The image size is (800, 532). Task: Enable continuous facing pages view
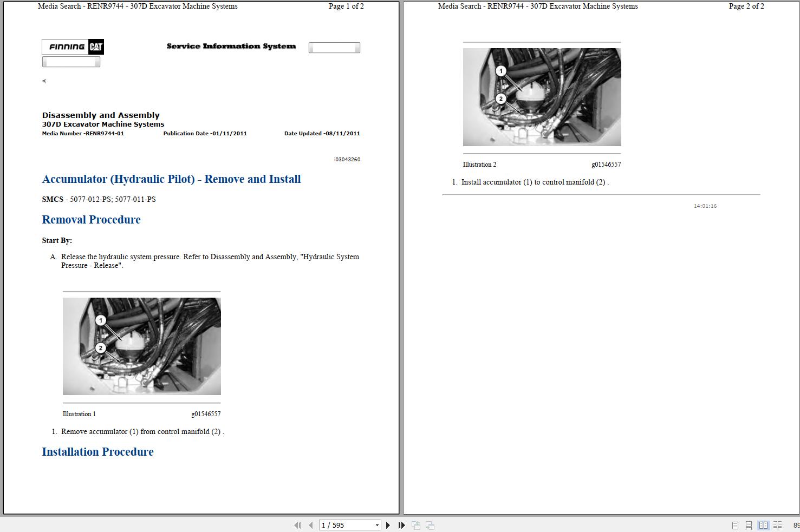pyautogui.click(x=777, y=525)
